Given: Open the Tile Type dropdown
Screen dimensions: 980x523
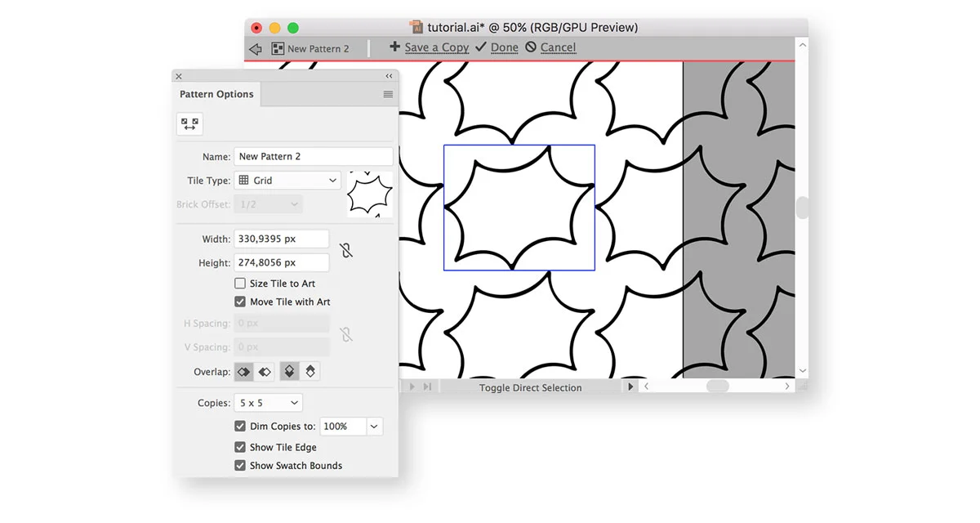Looking at the screenshot, I should (287, 180).
